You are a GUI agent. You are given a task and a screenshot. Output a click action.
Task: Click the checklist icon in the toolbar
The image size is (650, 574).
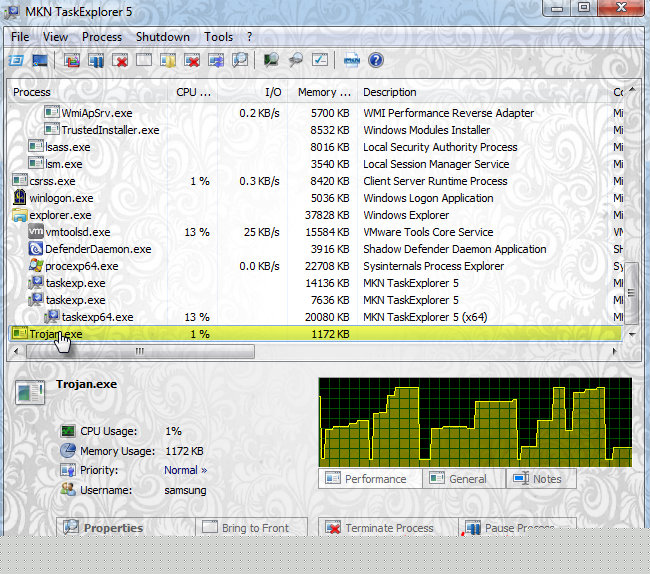tap(320, 61)
